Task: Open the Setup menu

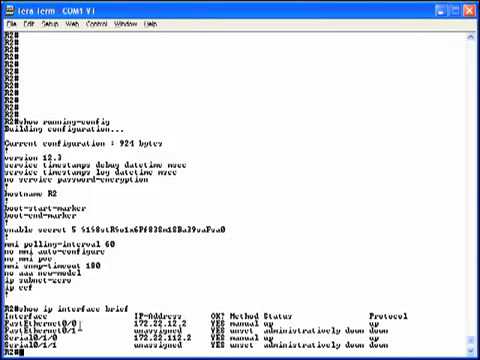Action: [50, 24]
